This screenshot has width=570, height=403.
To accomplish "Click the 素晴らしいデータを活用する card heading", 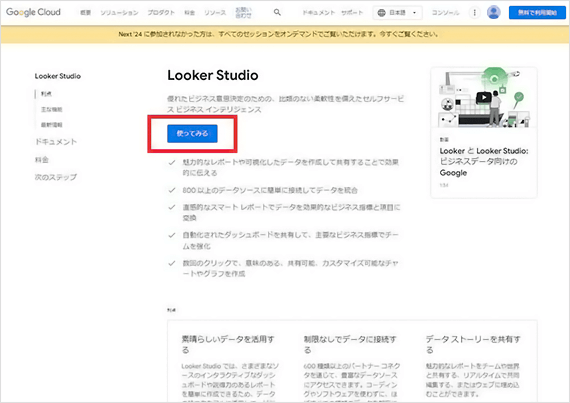I will [x=228, y=344].
